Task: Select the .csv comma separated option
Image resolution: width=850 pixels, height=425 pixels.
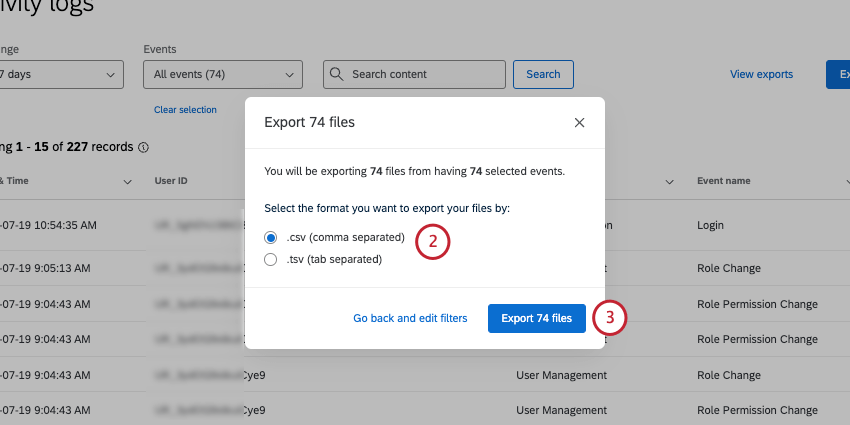Action: (x=270, y=238)
